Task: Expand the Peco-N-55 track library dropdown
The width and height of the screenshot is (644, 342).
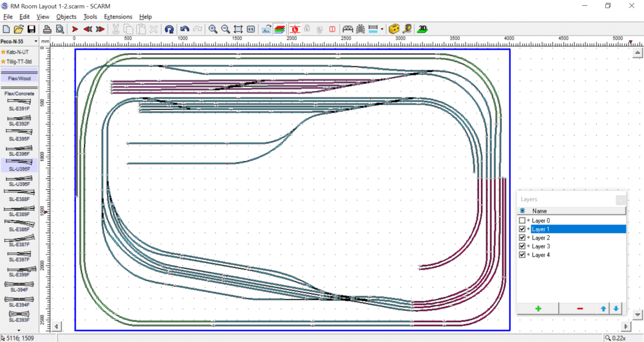Action: click(36, 41)
